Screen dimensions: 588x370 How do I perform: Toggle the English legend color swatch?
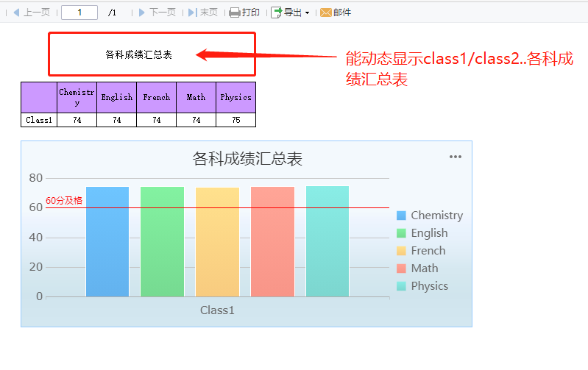401,232
